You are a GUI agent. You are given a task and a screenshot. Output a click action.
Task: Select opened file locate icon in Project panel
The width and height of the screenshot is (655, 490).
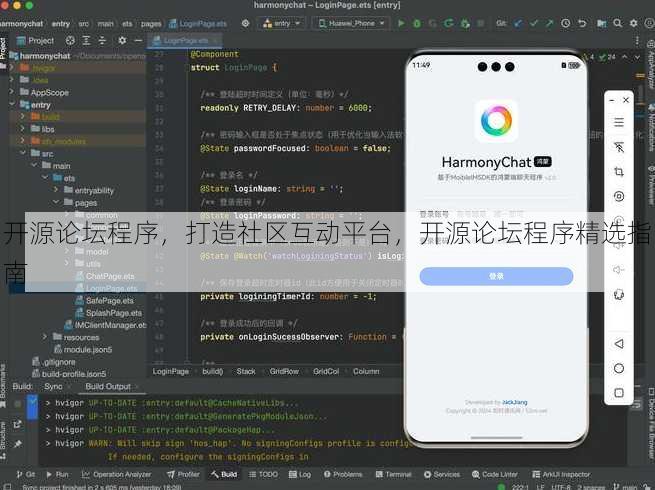(x=70, y=41)
